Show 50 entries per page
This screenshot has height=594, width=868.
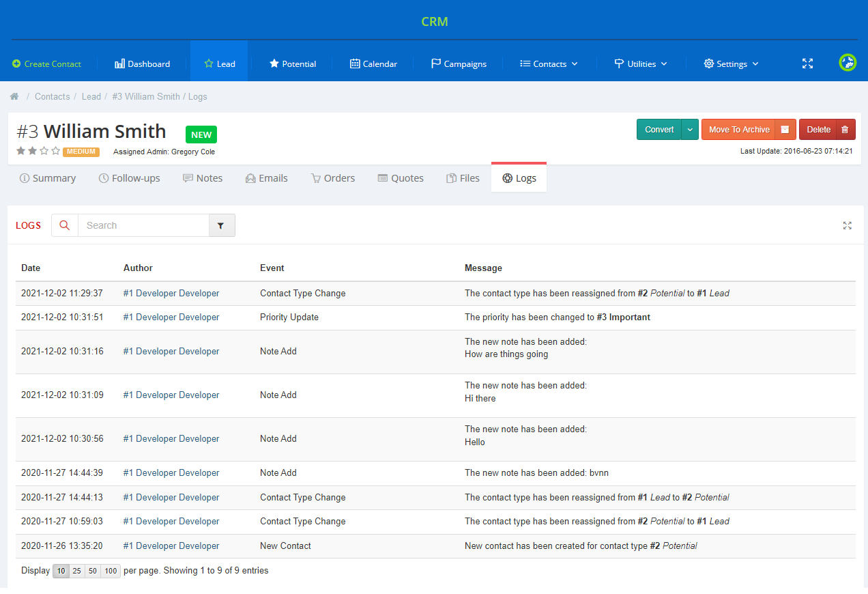coord(93,571)
